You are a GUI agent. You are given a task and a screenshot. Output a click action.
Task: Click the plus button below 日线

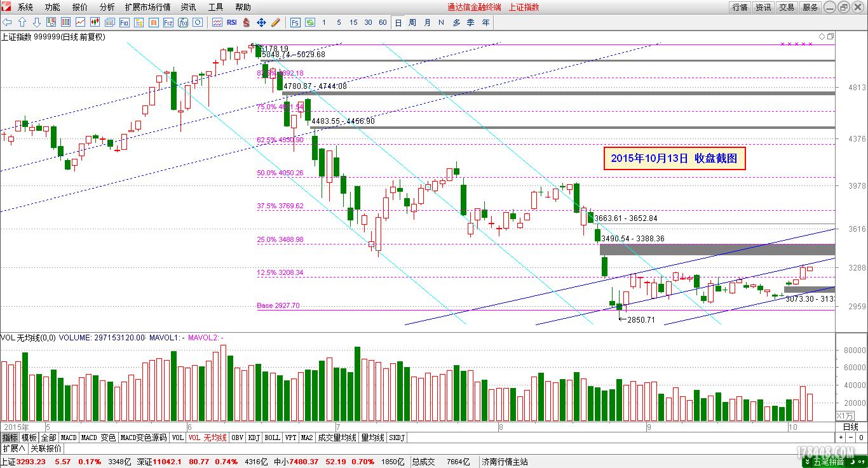(840, 438)
